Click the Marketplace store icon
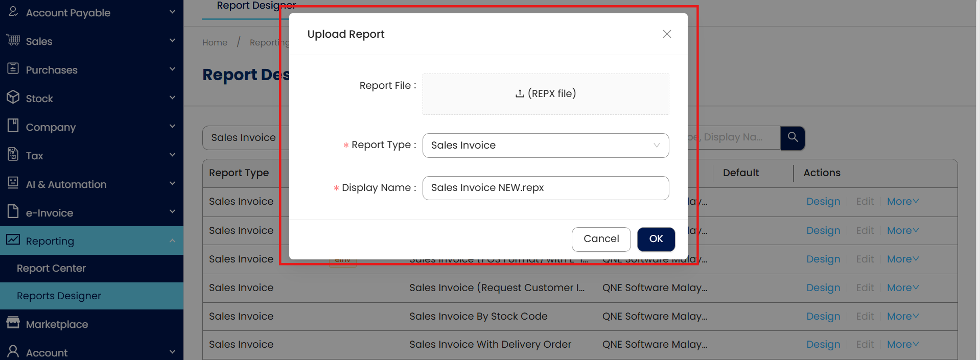 (x=13, y=323)
